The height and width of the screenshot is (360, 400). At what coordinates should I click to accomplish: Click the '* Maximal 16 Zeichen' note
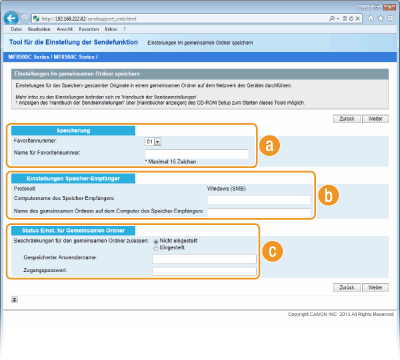(x=170, y=162)
